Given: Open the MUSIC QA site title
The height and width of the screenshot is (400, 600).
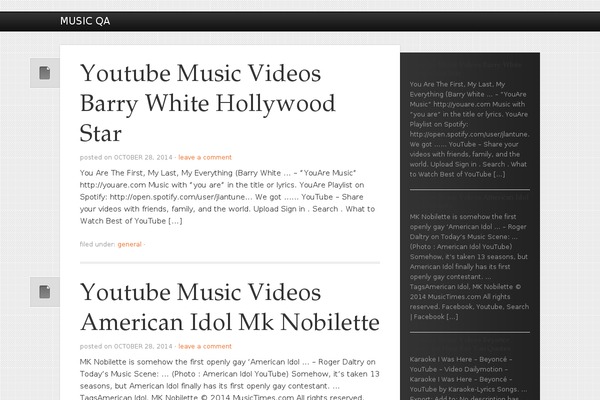Looking at the screenshot, I should click(x=85, y=21).
